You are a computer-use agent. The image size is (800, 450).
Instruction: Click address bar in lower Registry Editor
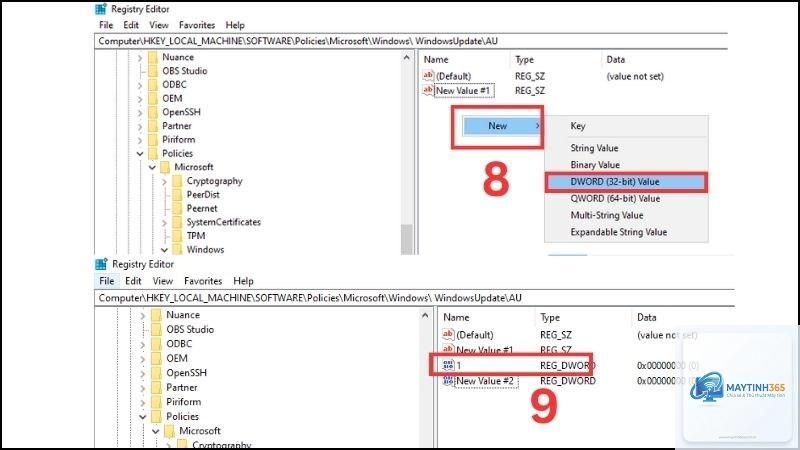coord(414,298)
